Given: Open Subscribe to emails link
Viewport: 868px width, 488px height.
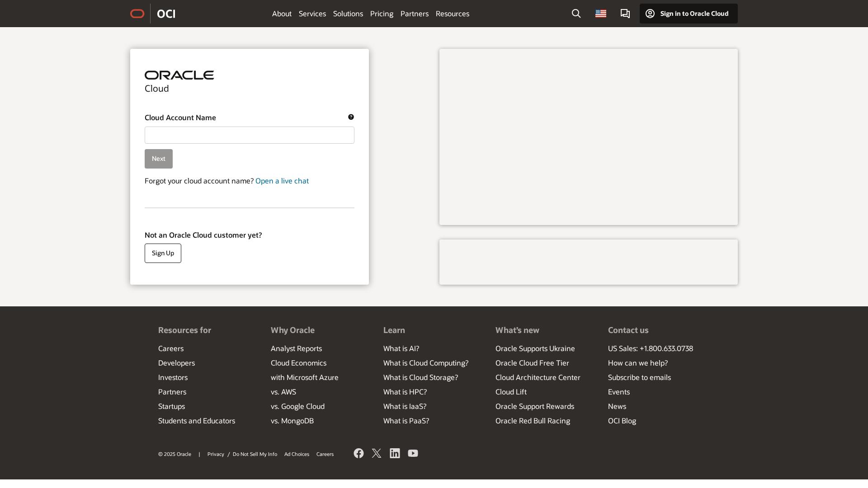Looking at the screenshot, I should tap(639, 377).
